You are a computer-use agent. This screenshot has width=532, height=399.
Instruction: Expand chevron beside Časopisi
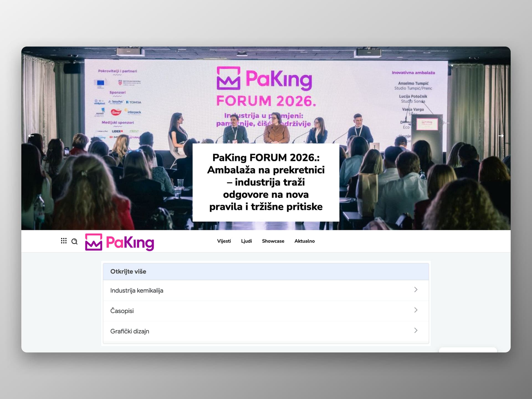[x=416, y=310]
